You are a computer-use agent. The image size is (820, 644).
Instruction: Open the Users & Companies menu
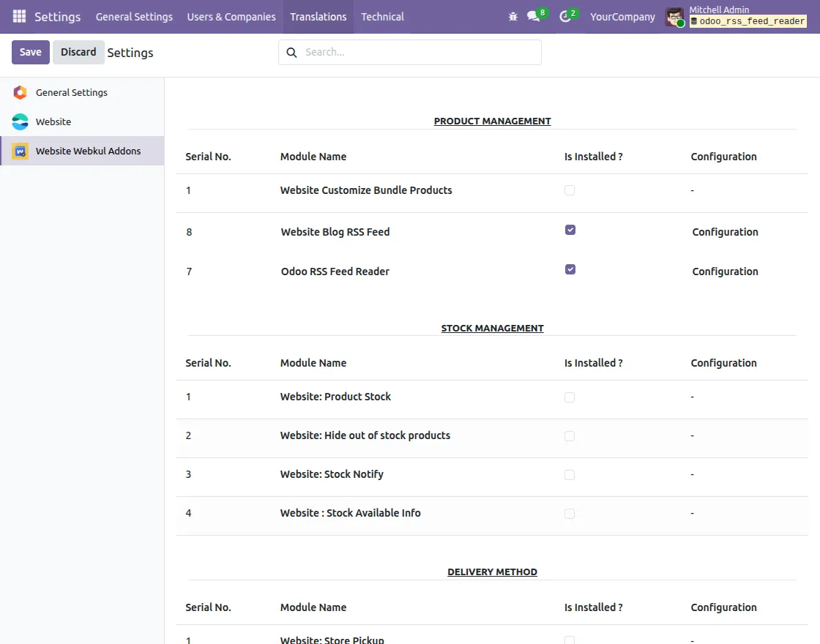[x=231, y=16]
